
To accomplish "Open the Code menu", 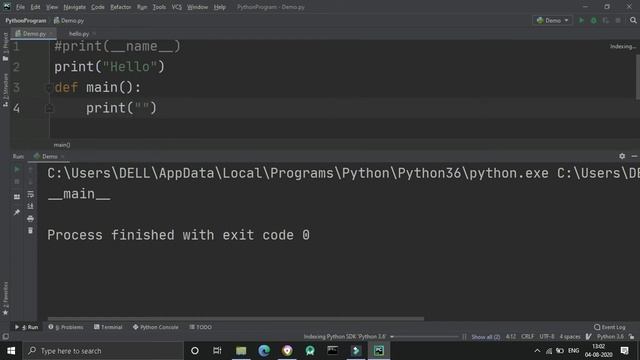I will (98, 7).
